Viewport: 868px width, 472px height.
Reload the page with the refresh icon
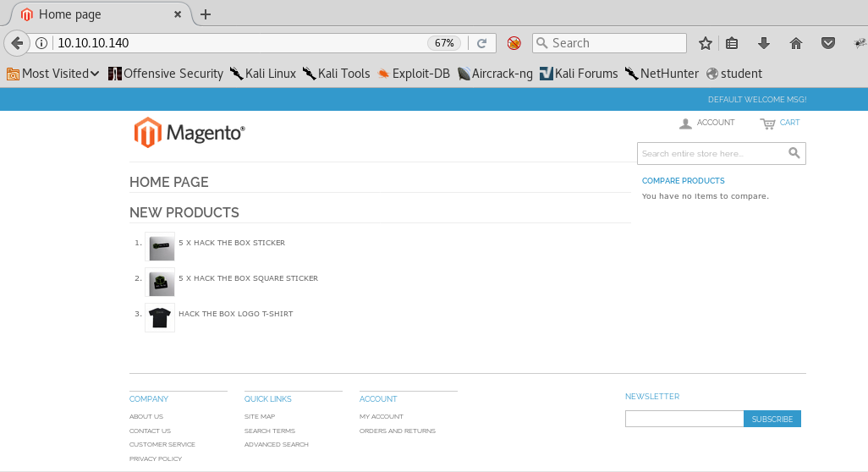pyautogui.click(x=481, y=43)
